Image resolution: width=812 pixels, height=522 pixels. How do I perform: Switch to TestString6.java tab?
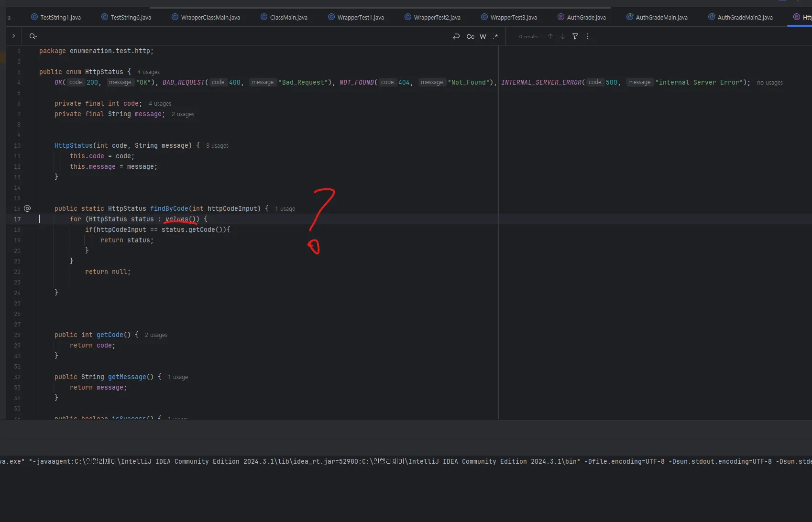pyautogui.click(x=126, y=17)
